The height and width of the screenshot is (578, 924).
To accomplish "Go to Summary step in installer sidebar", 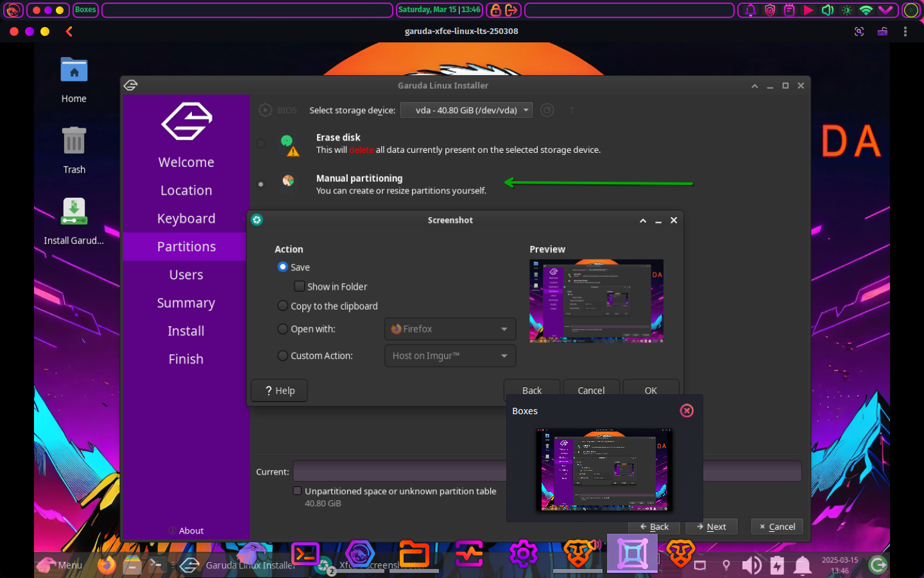I will pyautogui.click(x=186, y=303).
